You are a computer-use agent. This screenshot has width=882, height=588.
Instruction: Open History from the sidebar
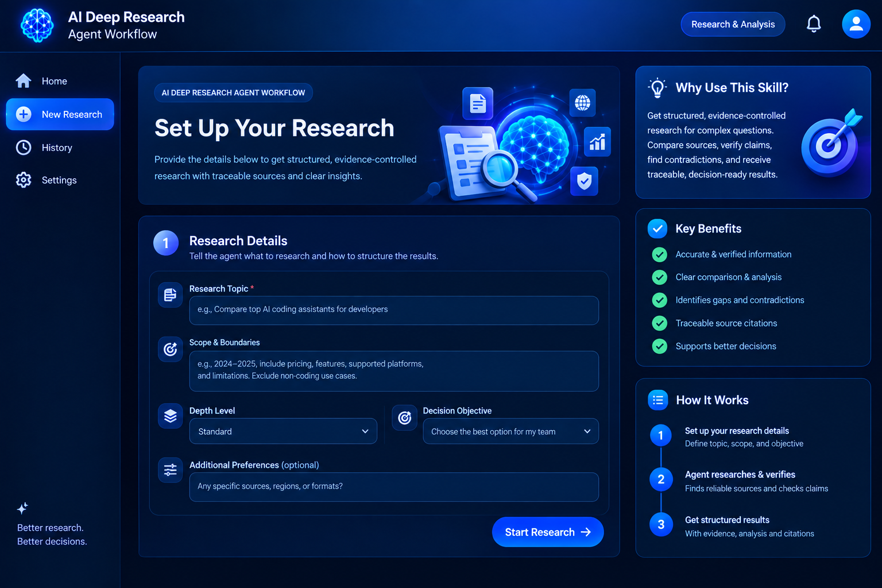click(x=60, y=148)
